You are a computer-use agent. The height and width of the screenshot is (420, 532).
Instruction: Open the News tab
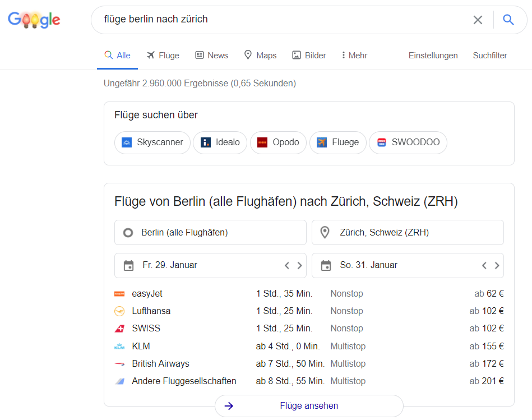click(x=212, y=56)
